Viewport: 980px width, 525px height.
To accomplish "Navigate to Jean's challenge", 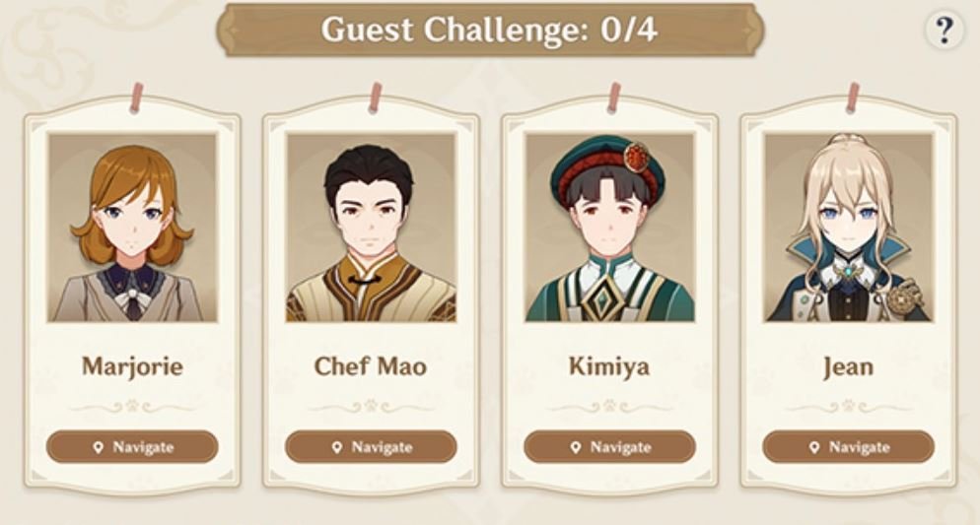I will pyautogui.click(x=848, y=447).
